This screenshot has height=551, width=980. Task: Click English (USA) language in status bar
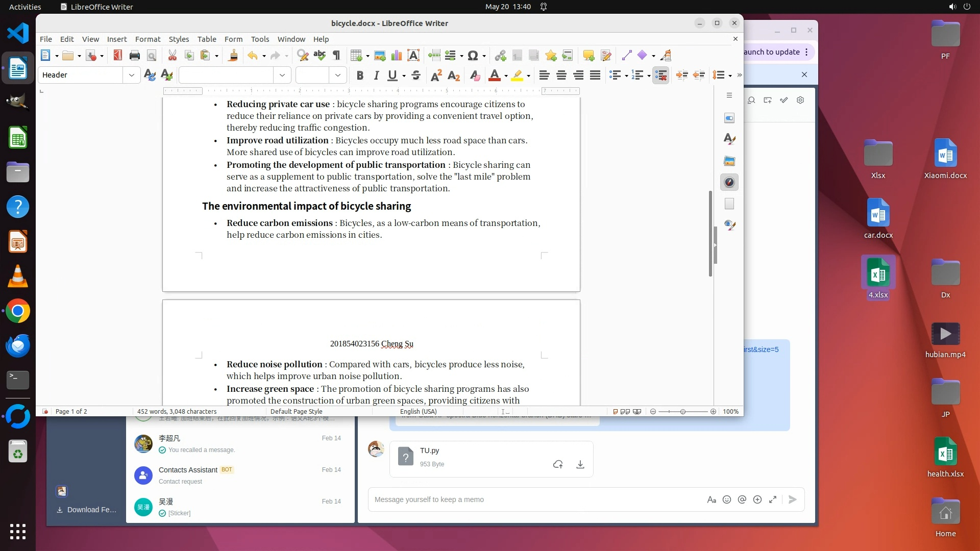pos(418,412)
